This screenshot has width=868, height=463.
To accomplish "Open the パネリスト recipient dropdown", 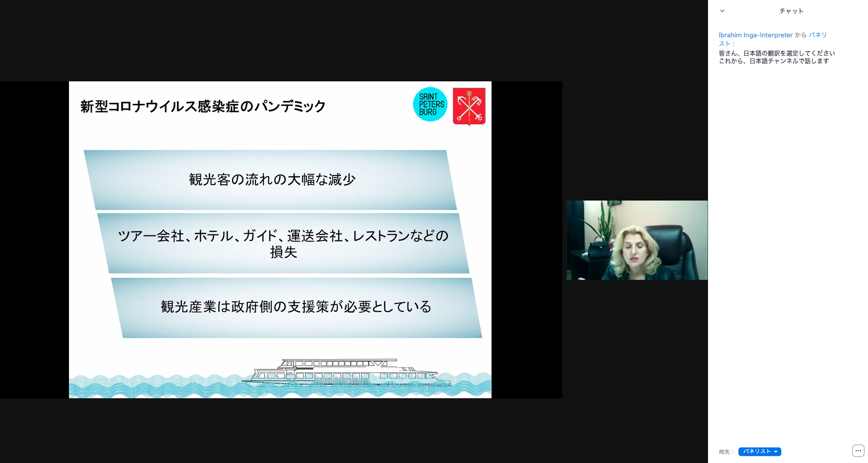I will point(760,452).
